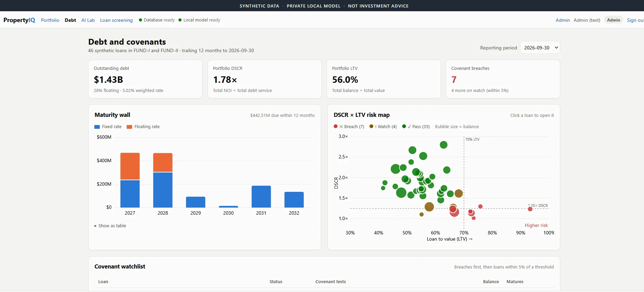This screenshot has height=292, width=644.
Task: Click the Balance column header
Action: pyautogui.click(x=491, y=282)
